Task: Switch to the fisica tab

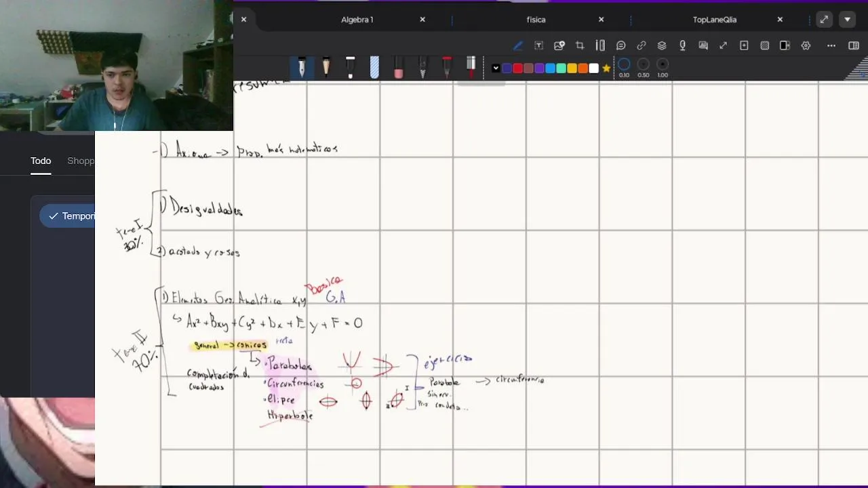Action: tap(536, 20)
